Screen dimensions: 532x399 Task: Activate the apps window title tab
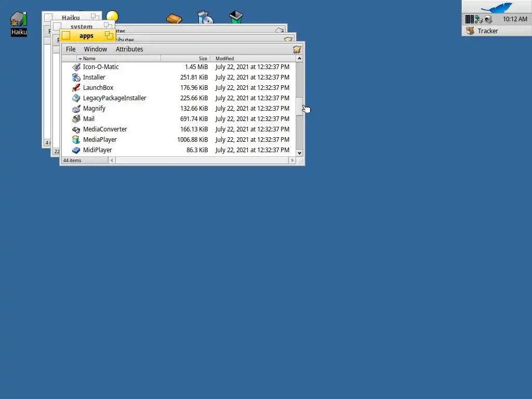[x=86, y=36]
